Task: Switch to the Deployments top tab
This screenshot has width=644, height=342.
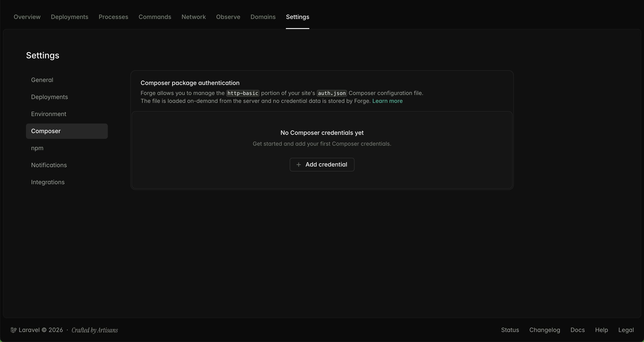Action: coord(69,17)
